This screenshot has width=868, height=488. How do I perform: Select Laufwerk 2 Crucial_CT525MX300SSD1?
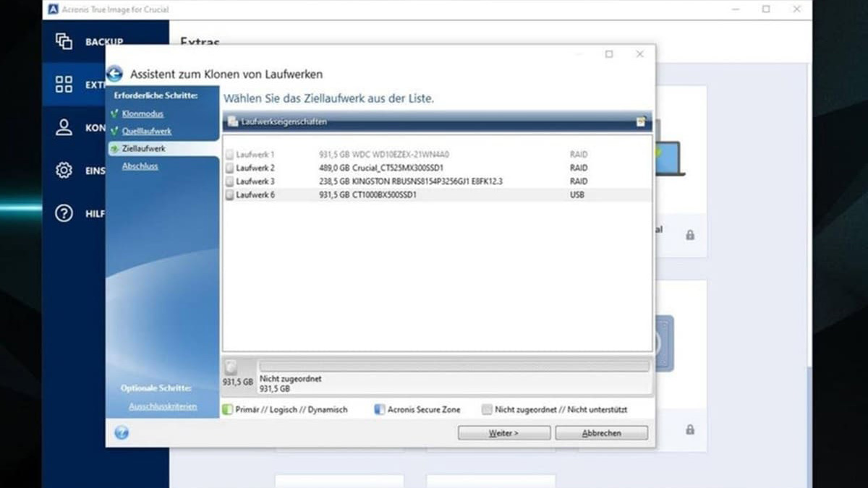438,168
